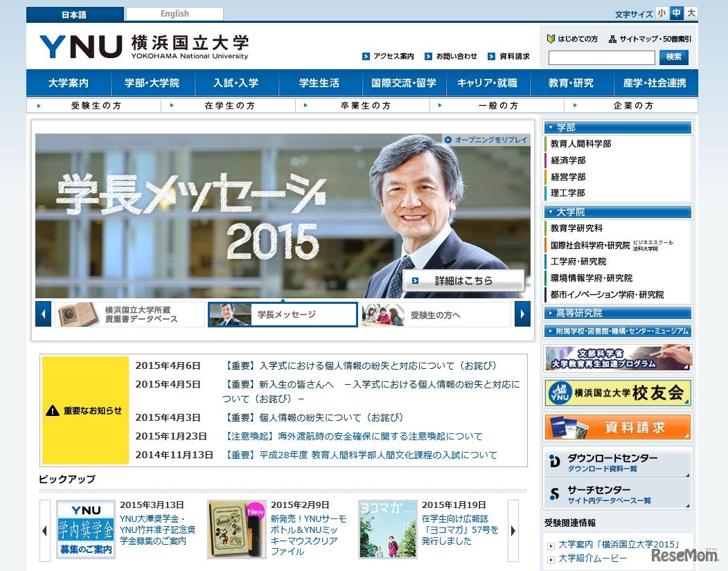Click the 大学教育再生加速プログラム banner
Viewport: 728px width, 571px height.
pyautogui.click(x=617, y=358)
